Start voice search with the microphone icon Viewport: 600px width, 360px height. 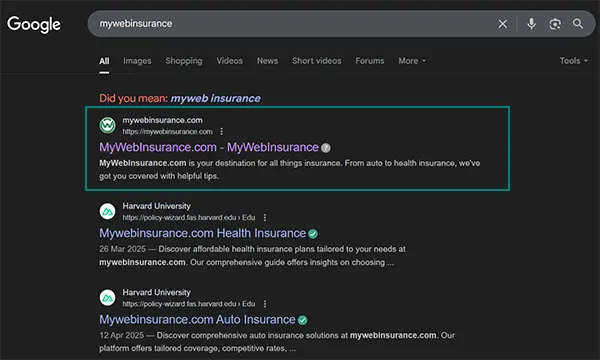click(x=531, y=24)
